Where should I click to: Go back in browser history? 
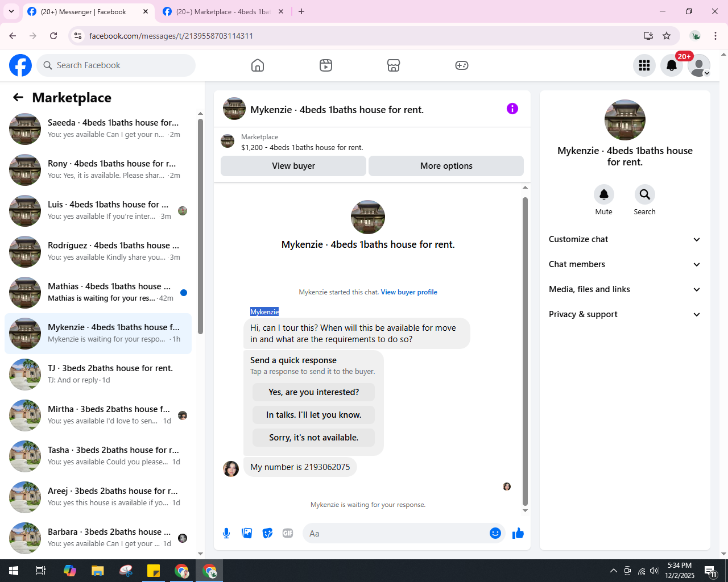coord(13,36)
